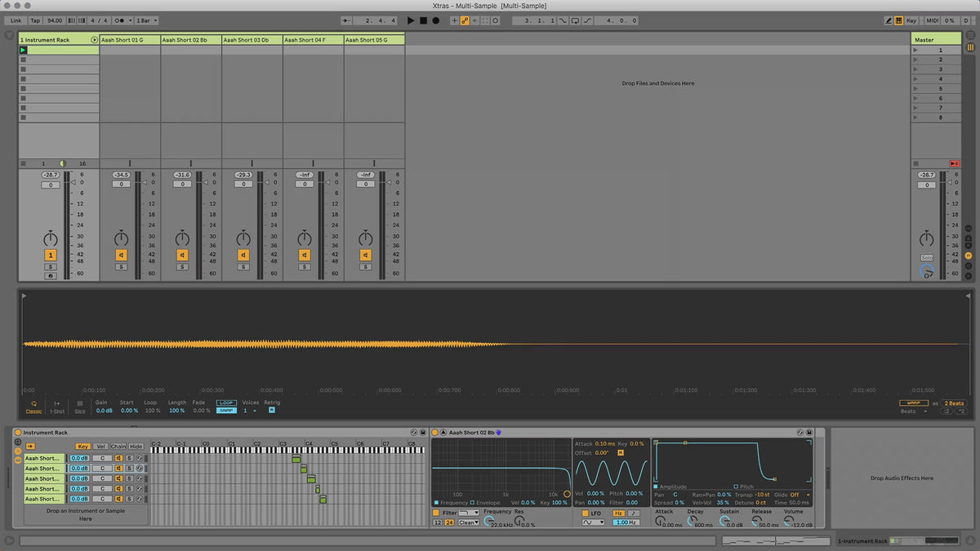Click the Stop button in the transport
The width and height of the screenshot is (980, 551).
coord(423,20)
